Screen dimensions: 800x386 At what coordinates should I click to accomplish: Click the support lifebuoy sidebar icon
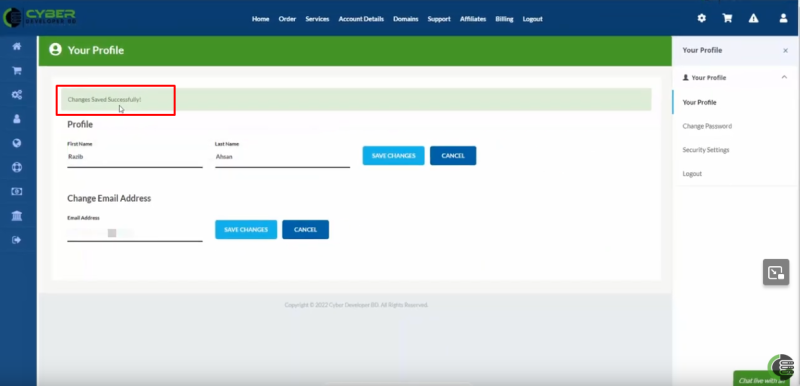(17, 167)
